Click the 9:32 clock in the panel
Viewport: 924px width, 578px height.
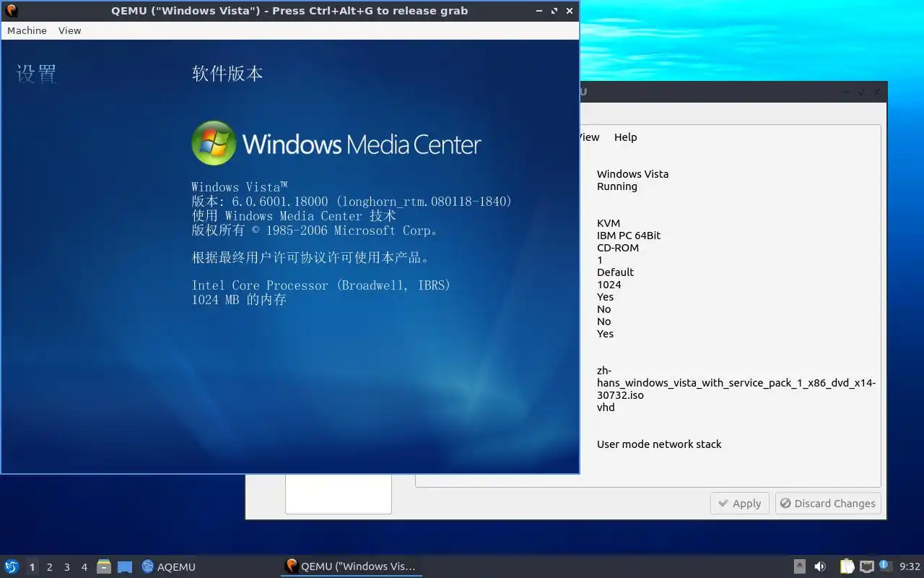click(x=910, y=566)
